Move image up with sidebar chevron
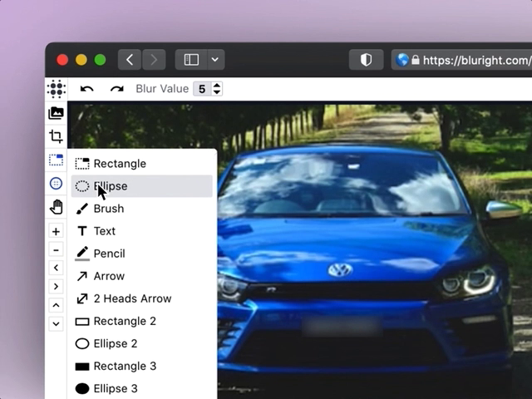Screen dimensions: 532x399 click(x=56, y=305)
